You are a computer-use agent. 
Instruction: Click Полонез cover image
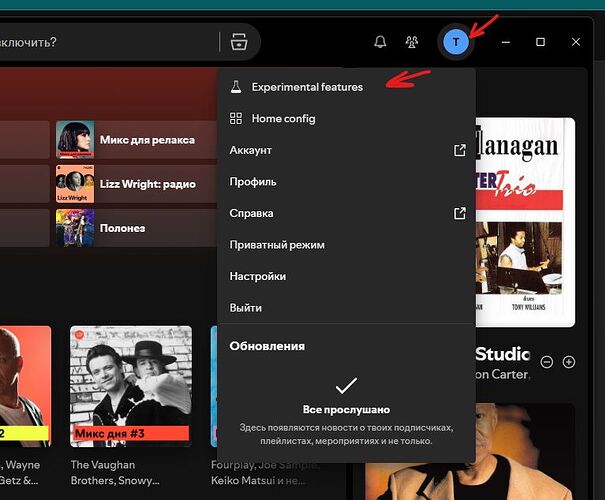point(75,228)
